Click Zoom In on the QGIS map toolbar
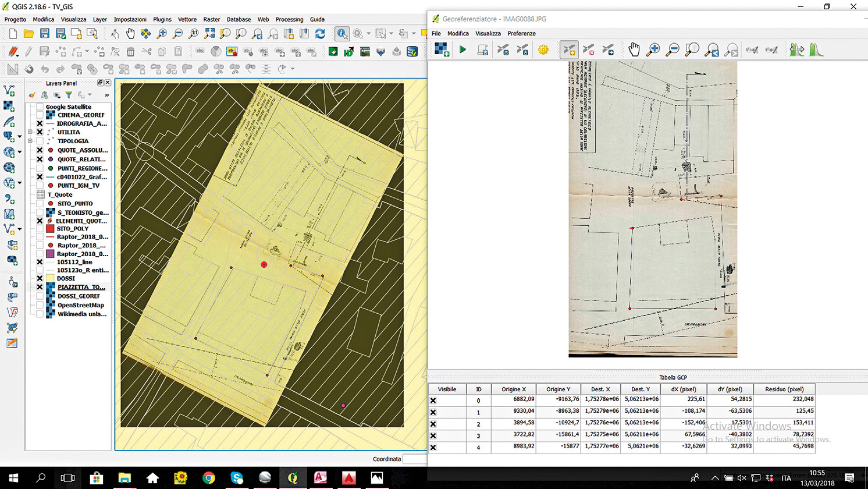 coord(162,34)
